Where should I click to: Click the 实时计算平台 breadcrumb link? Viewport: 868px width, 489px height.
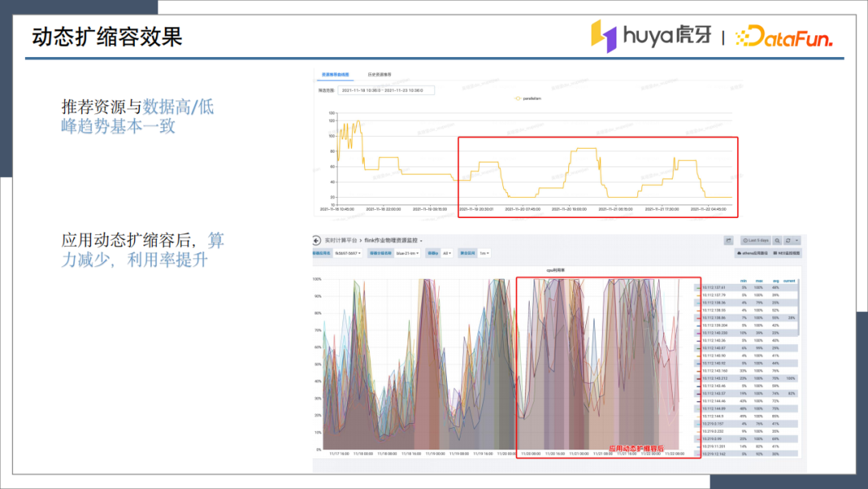341,240
